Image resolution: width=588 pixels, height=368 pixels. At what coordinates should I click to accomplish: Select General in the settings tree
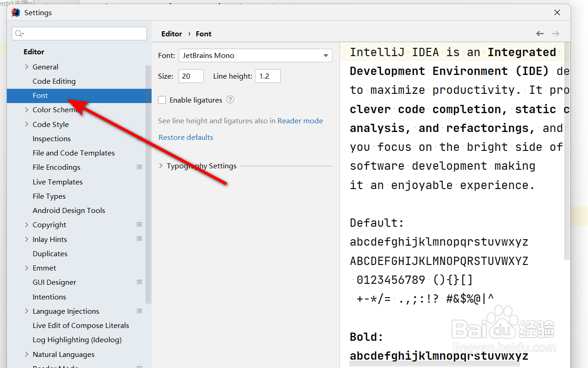(45, 67)
